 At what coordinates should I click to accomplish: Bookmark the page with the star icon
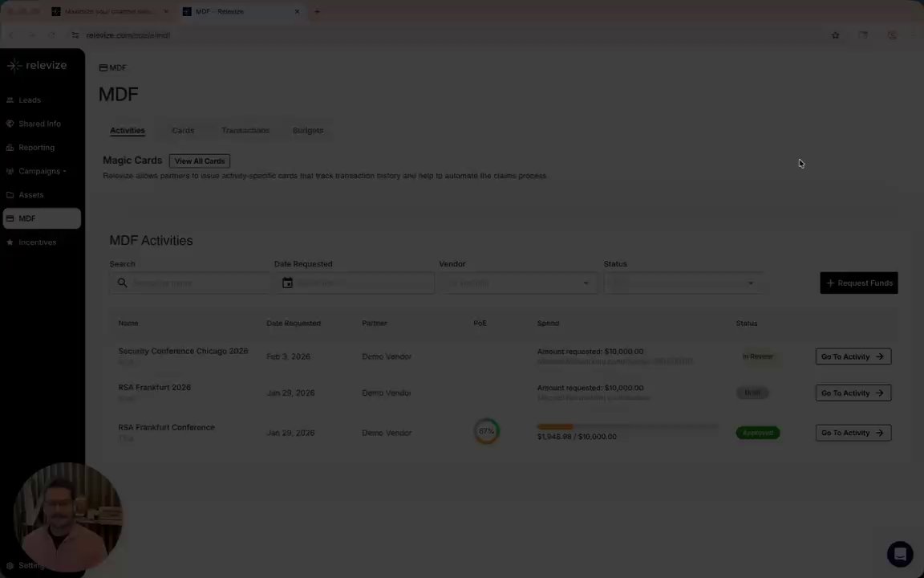click(835, 35)
